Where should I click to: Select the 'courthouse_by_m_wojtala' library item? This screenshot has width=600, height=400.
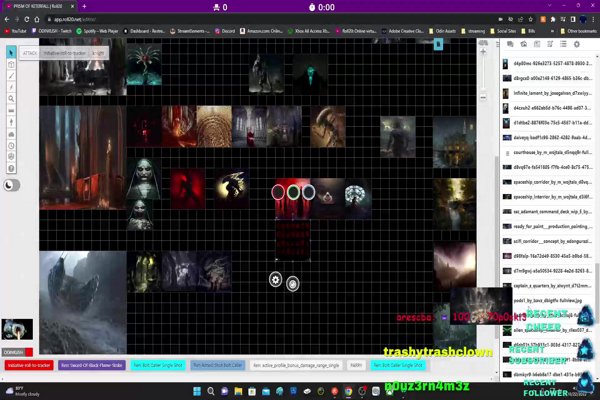548,152
